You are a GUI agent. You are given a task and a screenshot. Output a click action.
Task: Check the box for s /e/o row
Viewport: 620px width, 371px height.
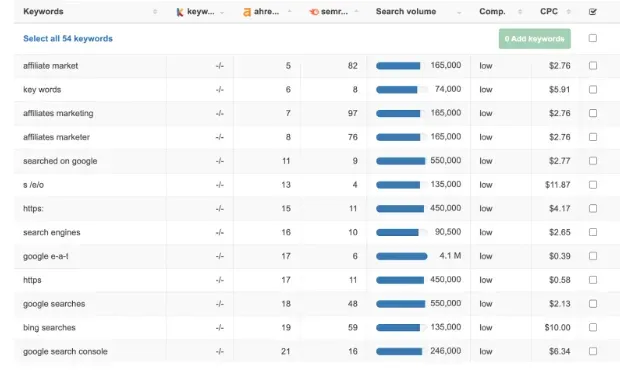coord(592,185)
